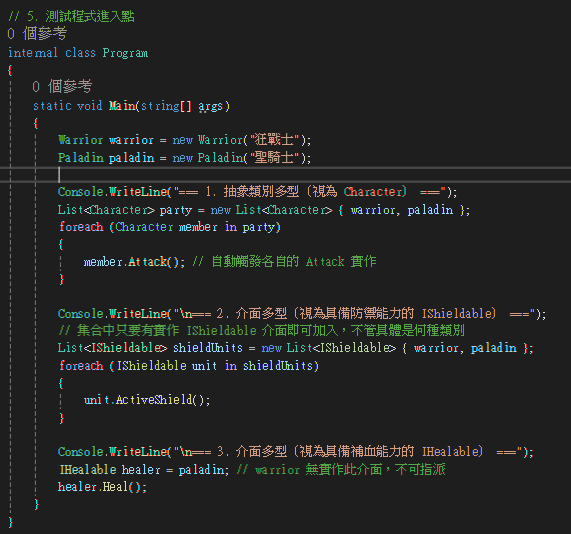
Task: Click the 'internal' keyword
Action: click(33, 53)
